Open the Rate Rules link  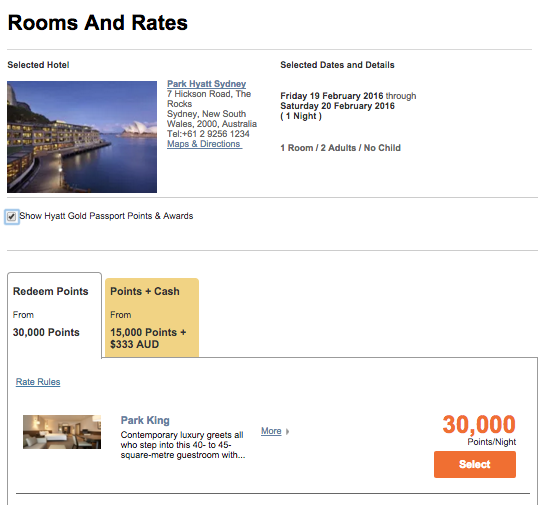[38, 382]
